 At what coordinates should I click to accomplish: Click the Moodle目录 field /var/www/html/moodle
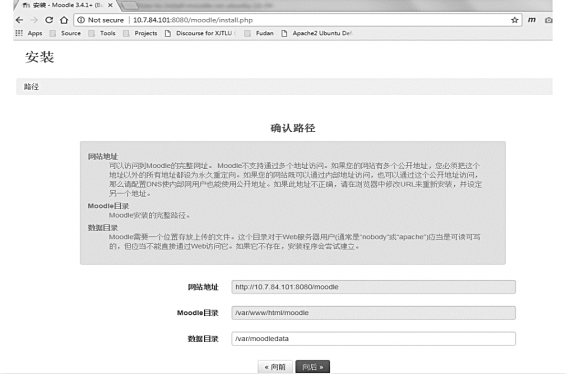[374, 313]
